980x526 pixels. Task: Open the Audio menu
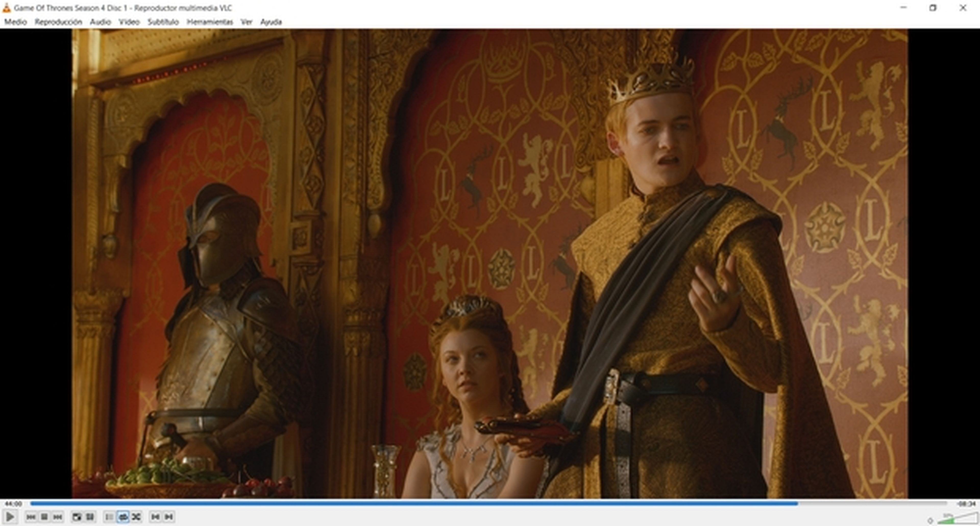click(101, 22)
